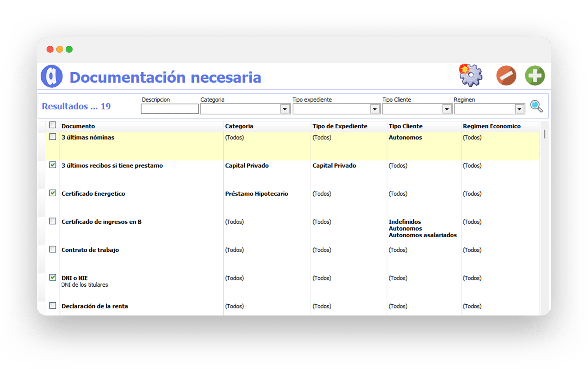The width and height of the screenshot is (588, 369).
Task: Click 3 últimos recibos si tiene prestamo text
Action: click(112, 166)
